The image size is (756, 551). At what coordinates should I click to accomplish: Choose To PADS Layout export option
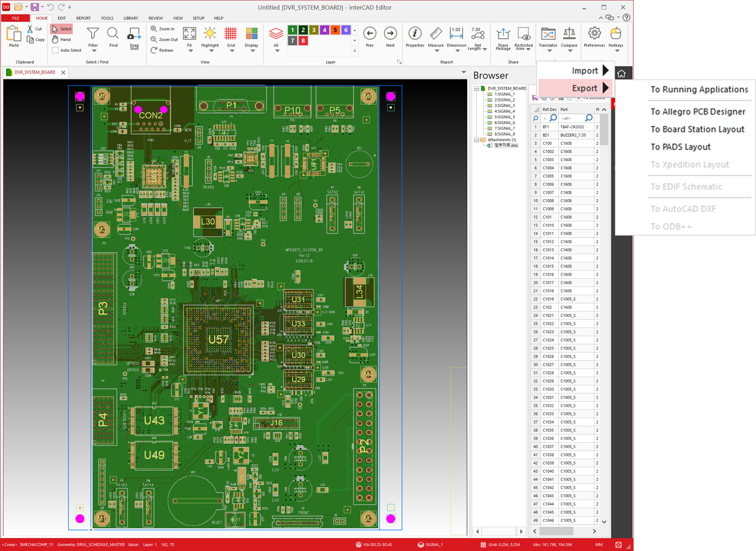680,147
